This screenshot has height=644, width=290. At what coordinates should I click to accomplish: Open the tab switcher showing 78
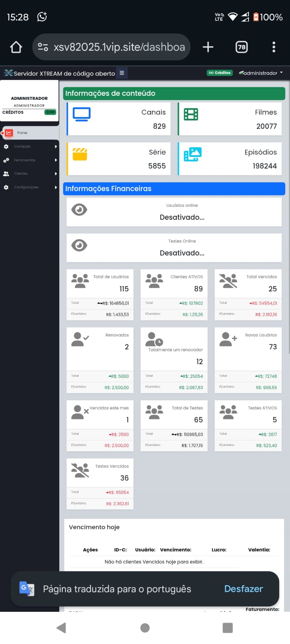point(241,47)
